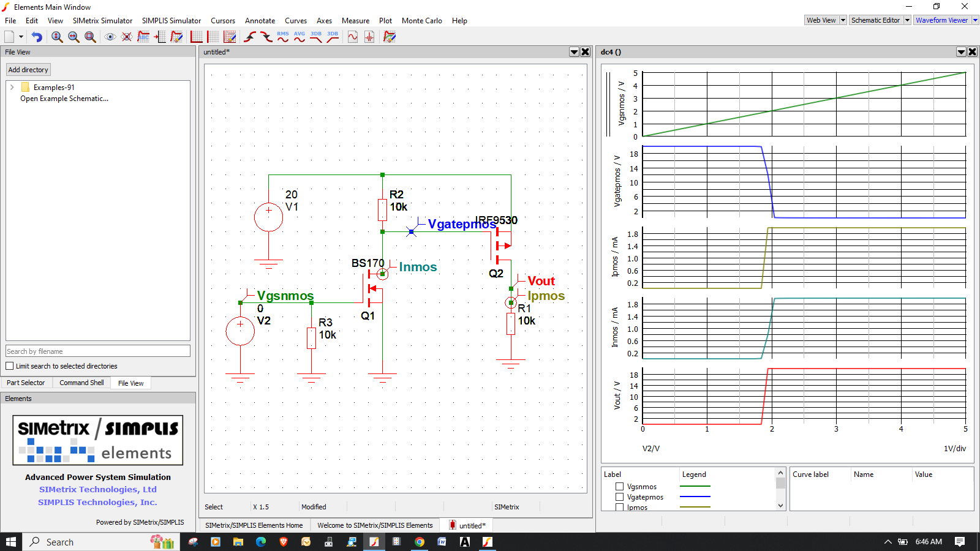Open the Schematic Editor dropdown arrow
Image resolution: width=980 pixels, height=551 pixels.
click(x=907, y=20)
